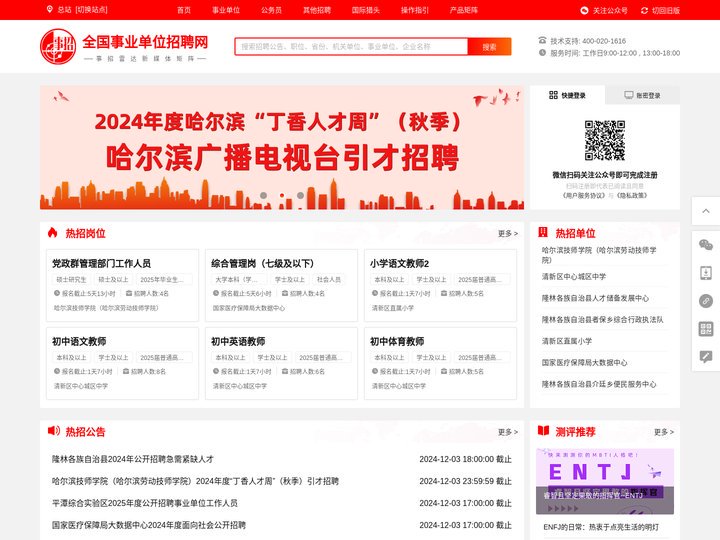720x540 pixels.
Task: Open the 首页 nav item
Action: [184, 10]
